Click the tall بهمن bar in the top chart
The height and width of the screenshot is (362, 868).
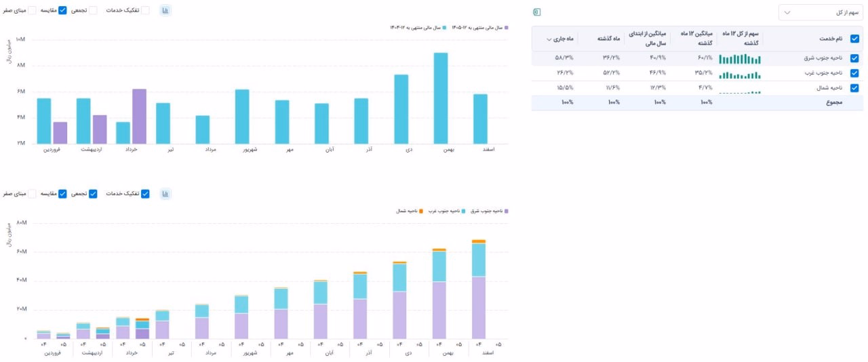point(441,98)
